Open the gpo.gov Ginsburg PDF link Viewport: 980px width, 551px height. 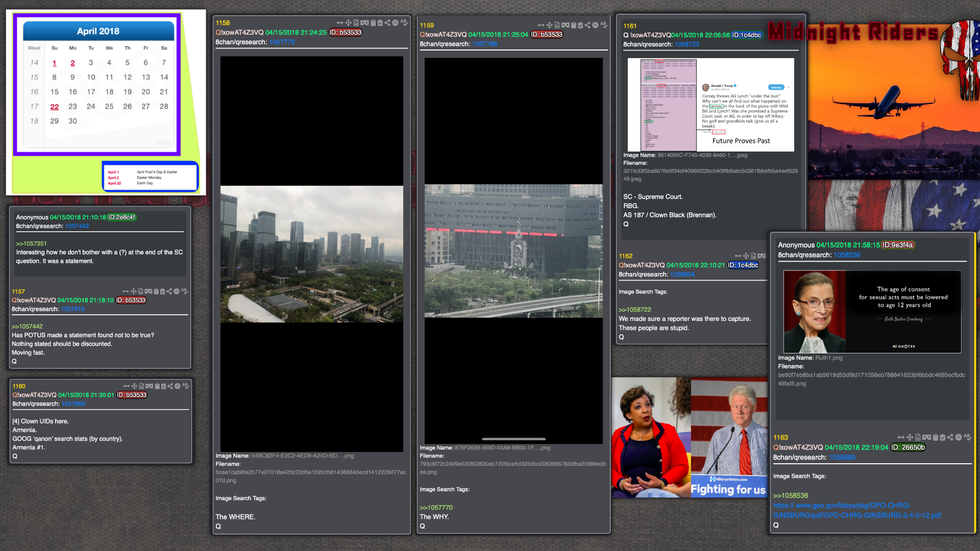[857, 510]
